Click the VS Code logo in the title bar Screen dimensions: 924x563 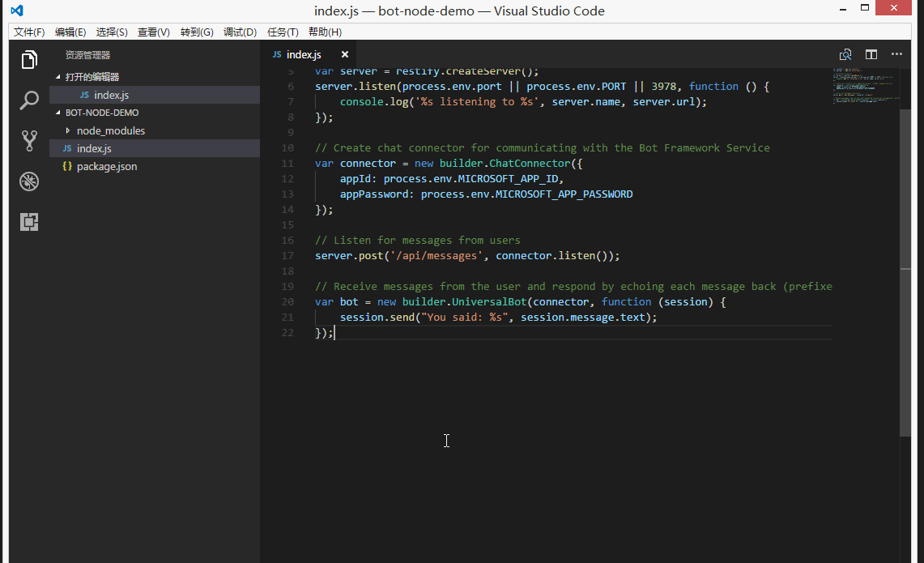tap(17, 10)
